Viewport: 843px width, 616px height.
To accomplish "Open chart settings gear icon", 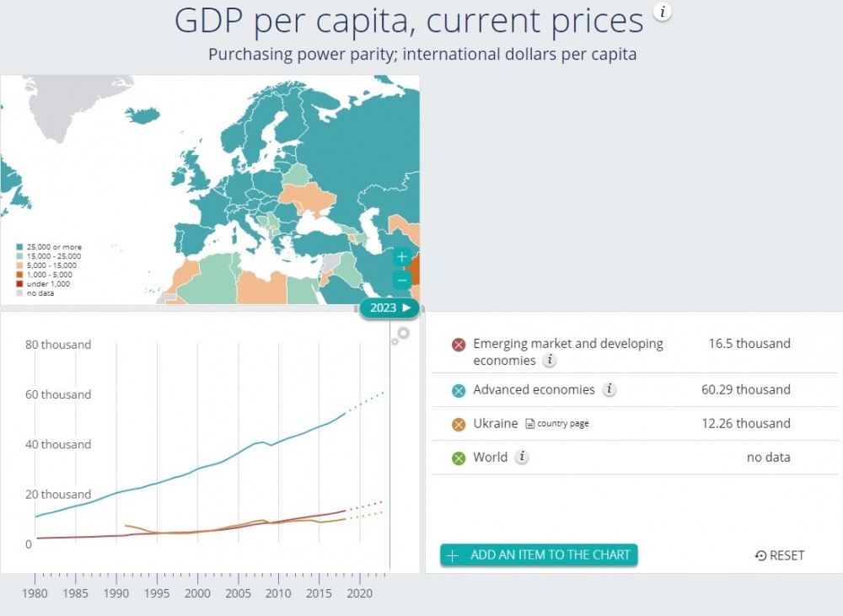I will tap(400, 336).
